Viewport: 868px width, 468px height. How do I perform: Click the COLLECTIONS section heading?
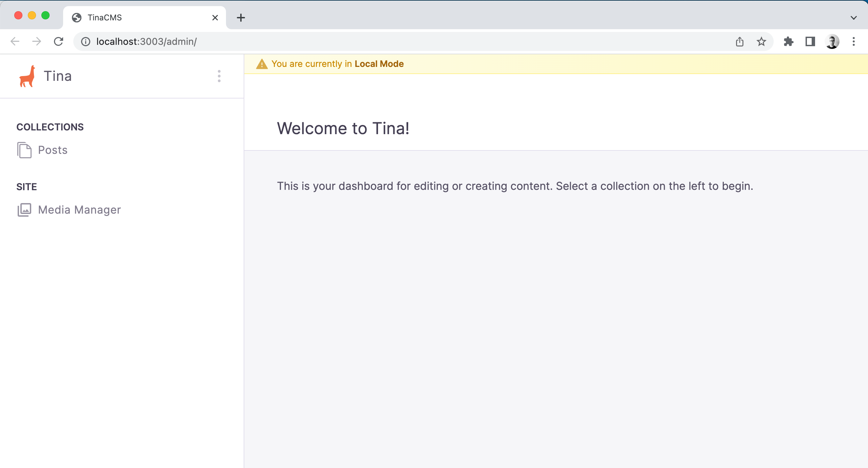[x=50, y=127]
